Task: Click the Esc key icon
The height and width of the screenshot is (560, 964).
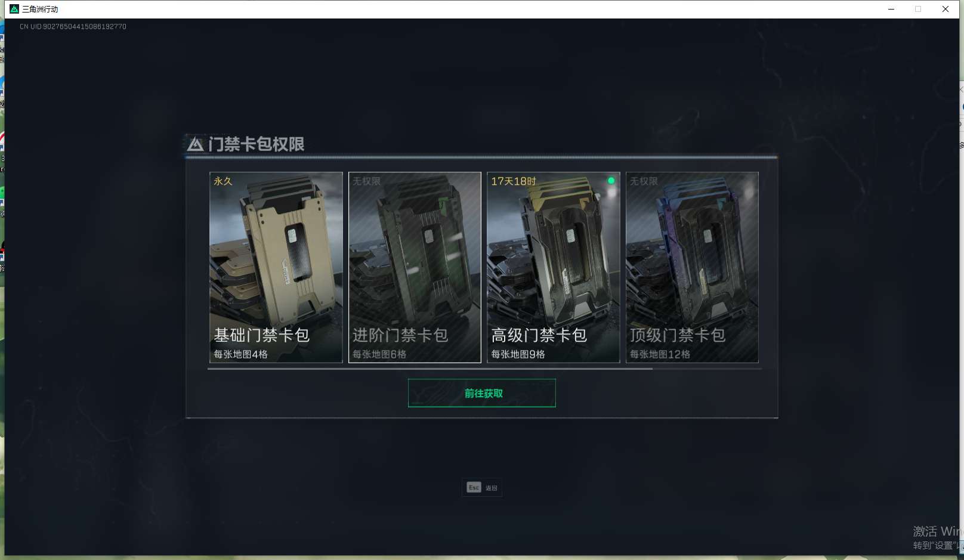Action: 474,487
